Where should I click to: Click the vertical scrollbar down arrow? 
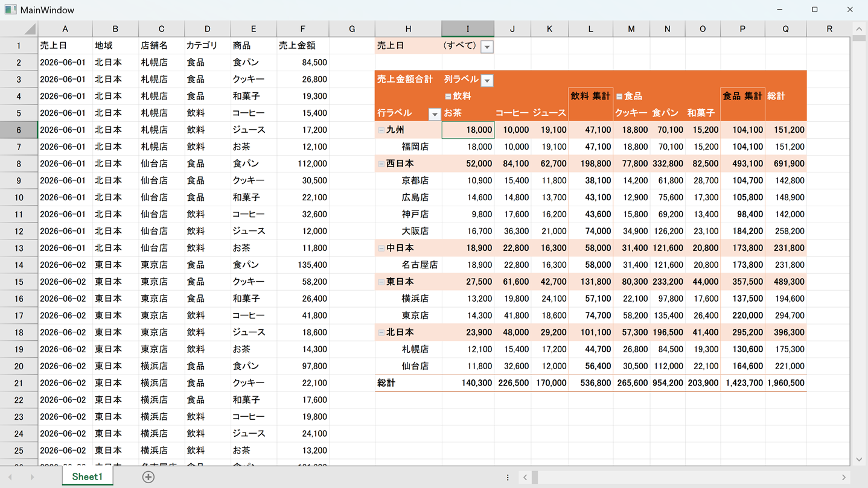pos(859,460)
